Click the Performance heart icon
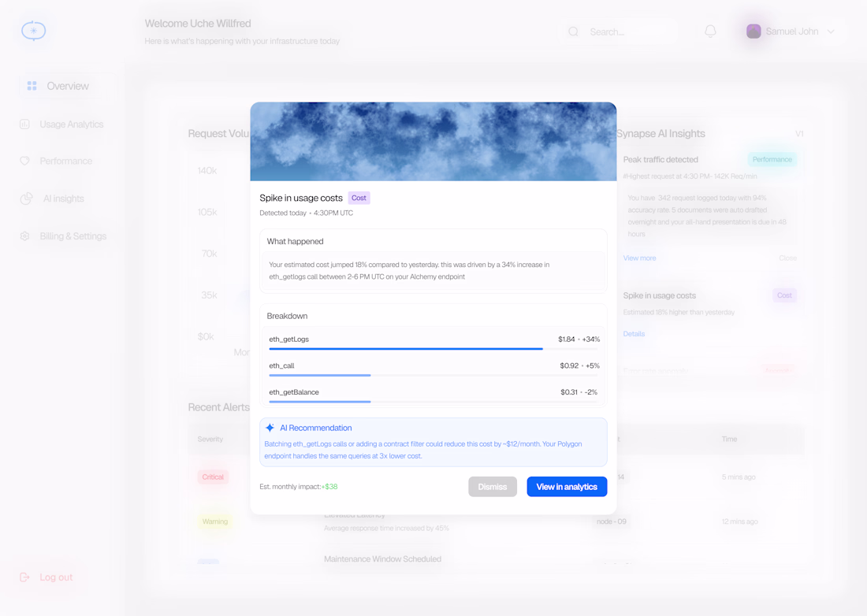This screenshot has height=616, width=867. [25, 161]
